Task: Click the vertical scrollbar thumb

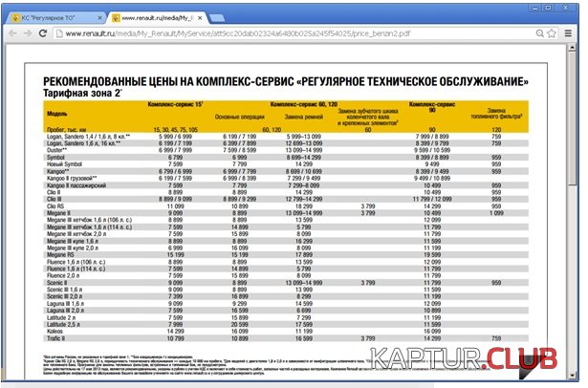Action: [x=572, y=119]
